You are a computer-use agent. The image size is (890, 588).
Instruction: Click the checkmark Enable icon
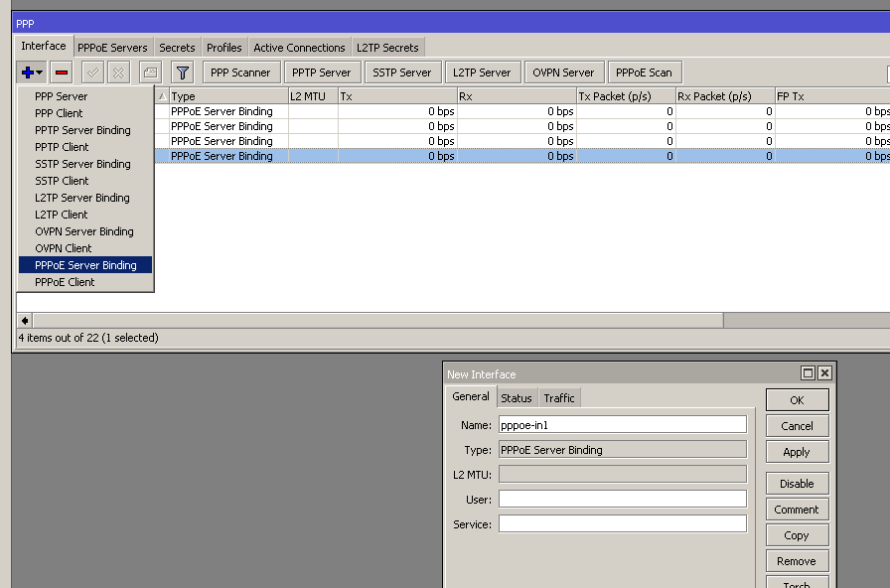92,73
